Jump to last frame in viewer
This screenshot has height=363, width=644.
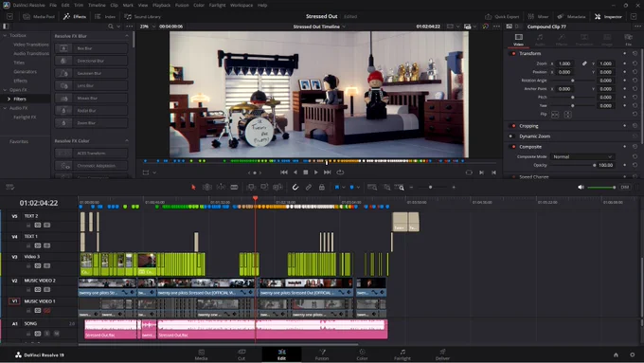tap(328, 172)
